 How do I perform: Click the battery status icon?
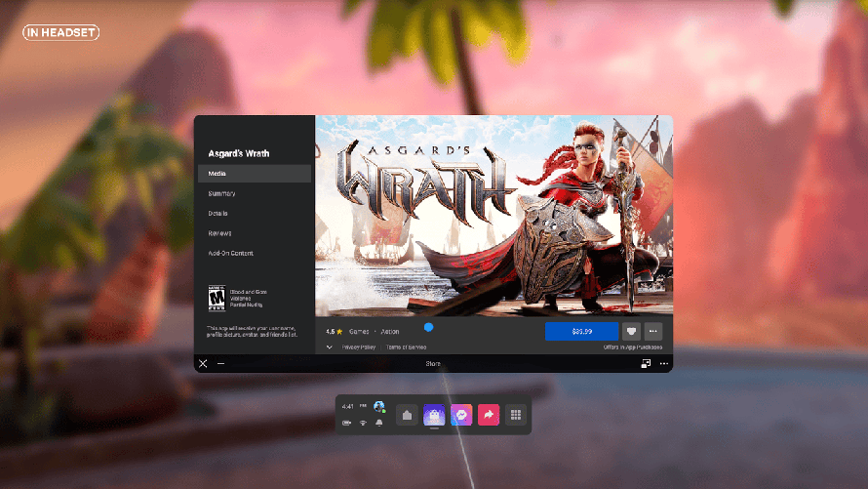[347, 424]
